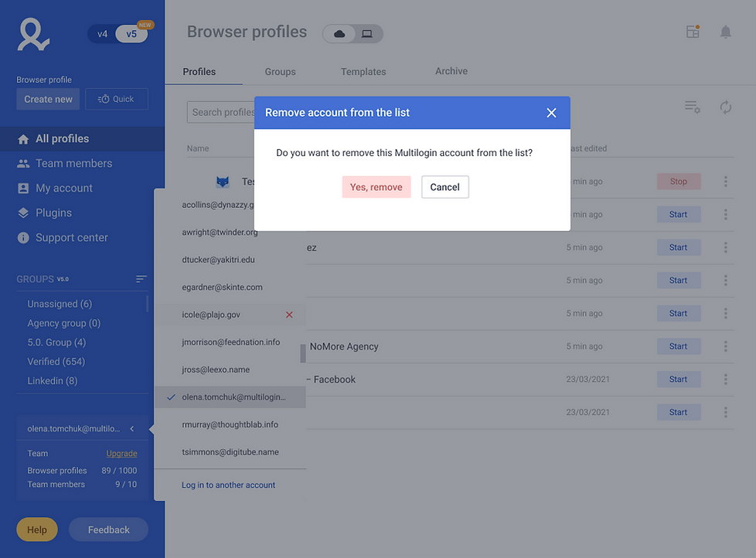
Task: Toggle to cloud profiles storage
Action: point(339,33)
